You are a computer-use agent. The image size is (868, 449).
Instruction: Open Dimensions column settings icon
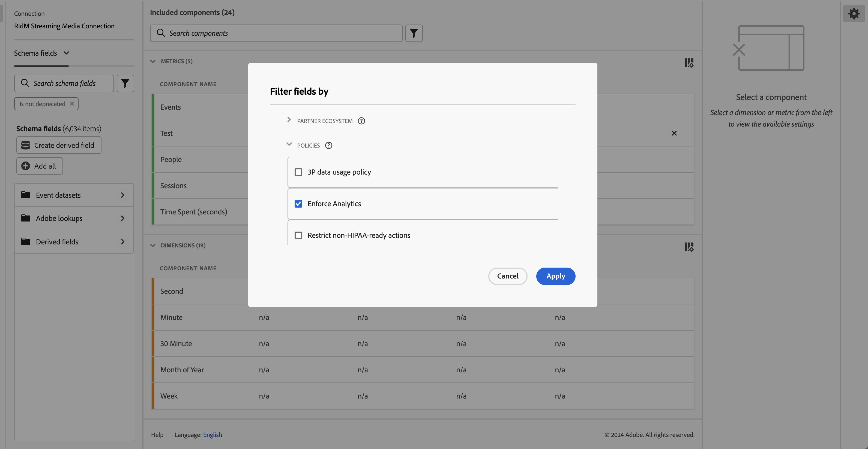[689, 247]
